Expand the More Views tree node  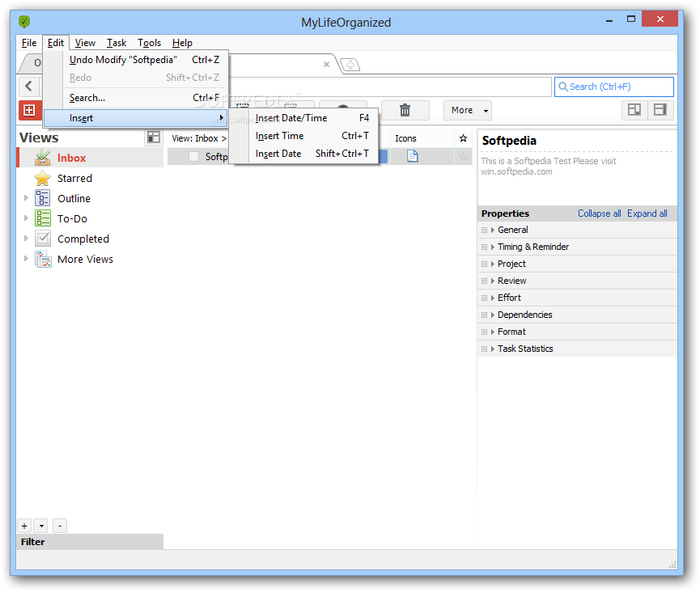26,258
